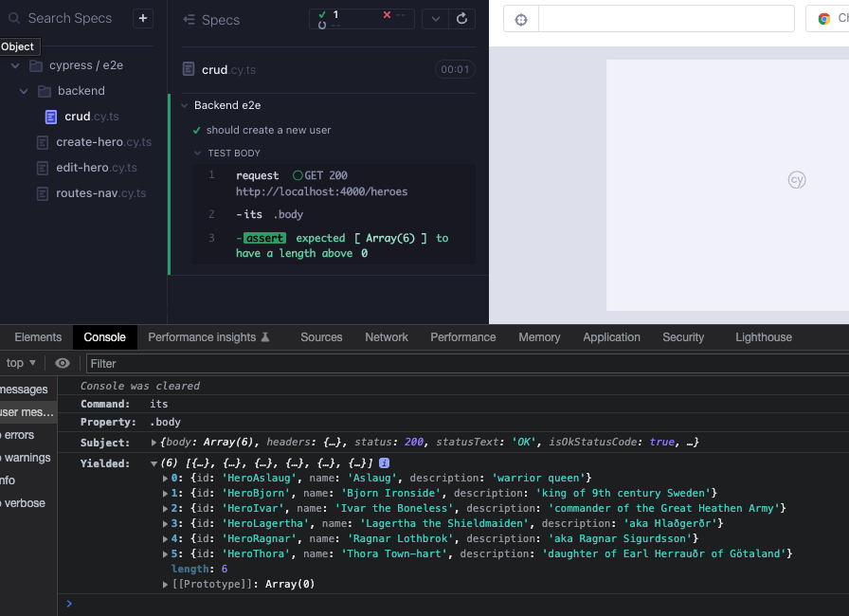This screenshot has width=849, height=616.
Task: Click the passed checkmark count icon
Action: (322, 14)
